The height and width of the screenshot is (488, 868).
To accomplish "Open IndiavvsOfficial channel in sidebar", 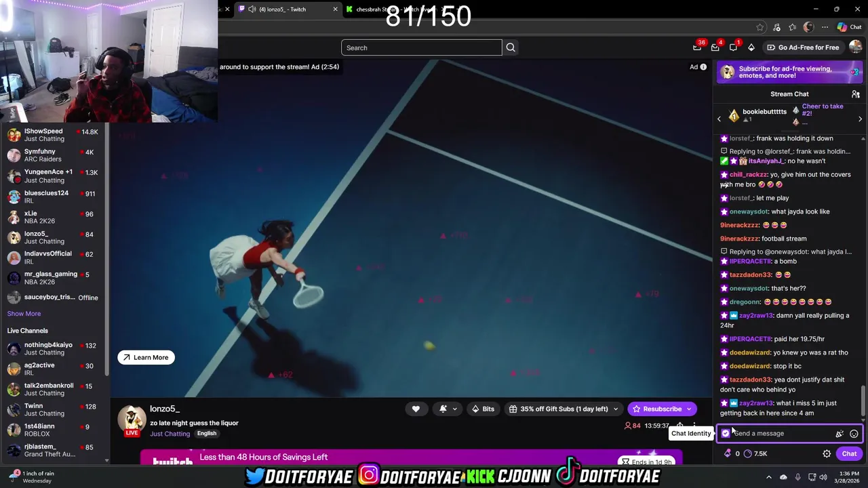I will [53, 257].
